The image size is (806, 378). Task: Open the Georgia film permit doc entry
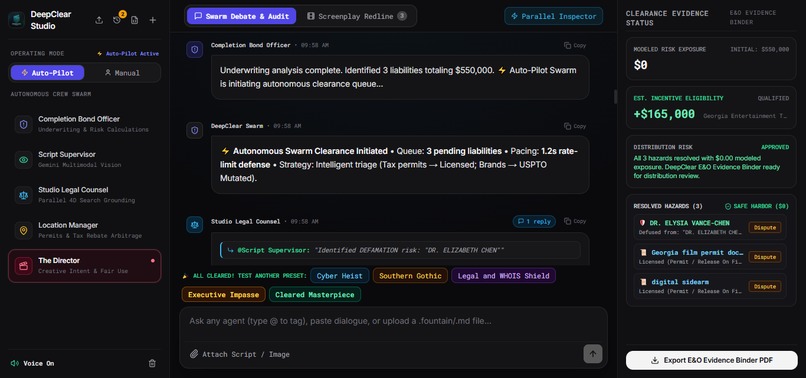[711, 257]
